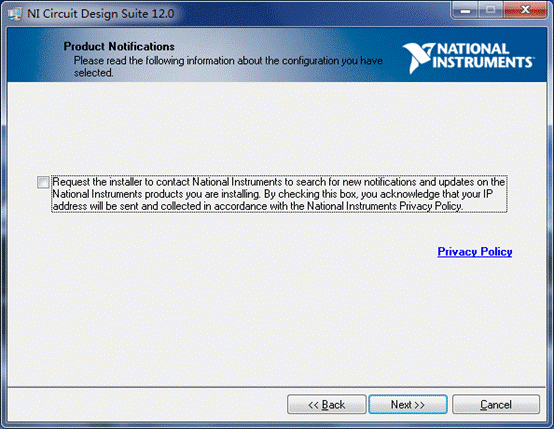Click the NI installer icon in title bar
Viewport: 554px width, 429px height.
pos(15,14)
